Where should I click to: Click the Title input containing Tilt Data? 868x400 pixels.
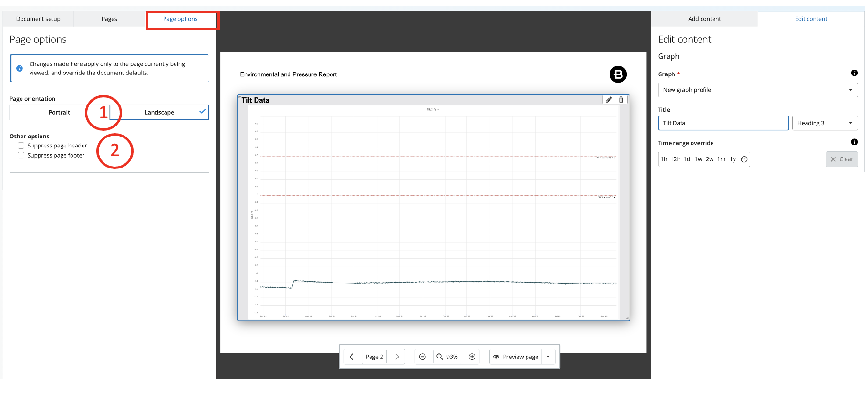pyautogui.click(x=723, y=123)
